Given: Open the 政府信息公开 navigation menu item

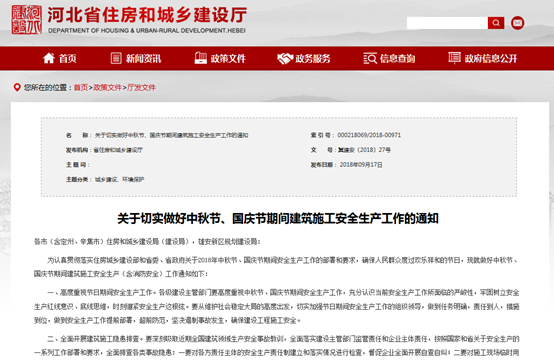Looking at the screenshot, I should click(x=483, y=58).
